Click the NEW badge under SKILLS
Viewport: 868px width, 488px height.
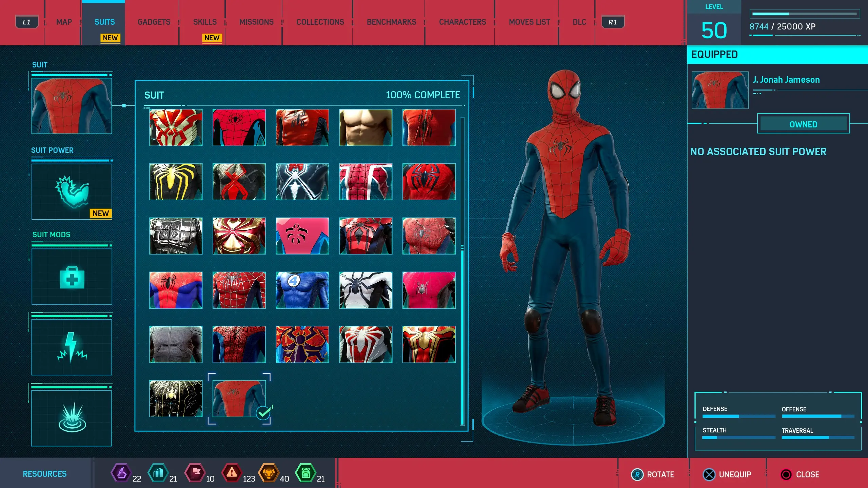[212, 38]
